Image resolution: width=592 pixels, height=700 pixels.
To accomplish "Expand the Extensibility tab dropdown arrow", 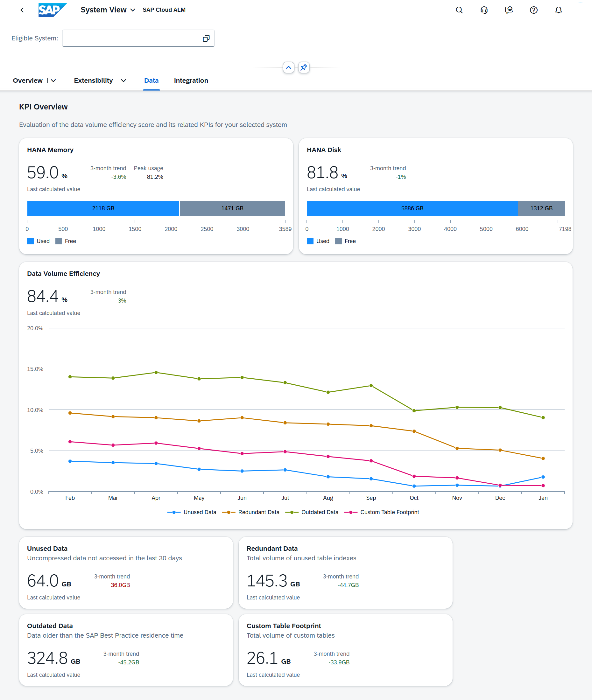I will [x=123, y=80].
